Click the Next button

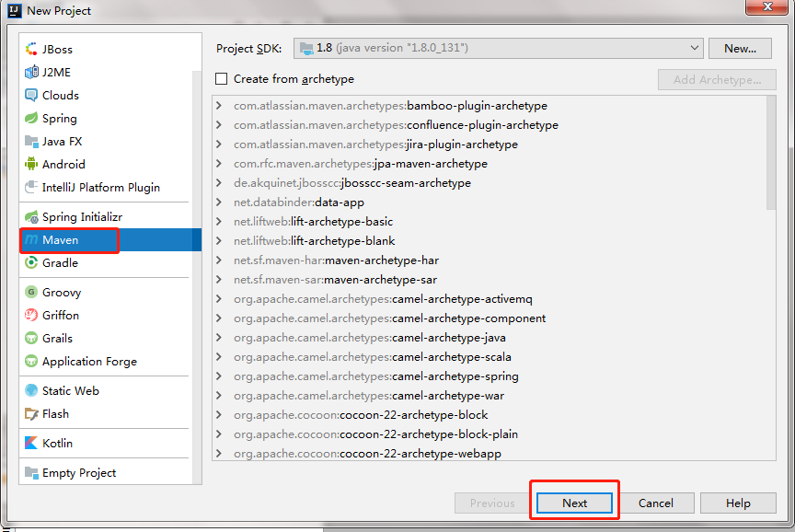click(574, 503)
